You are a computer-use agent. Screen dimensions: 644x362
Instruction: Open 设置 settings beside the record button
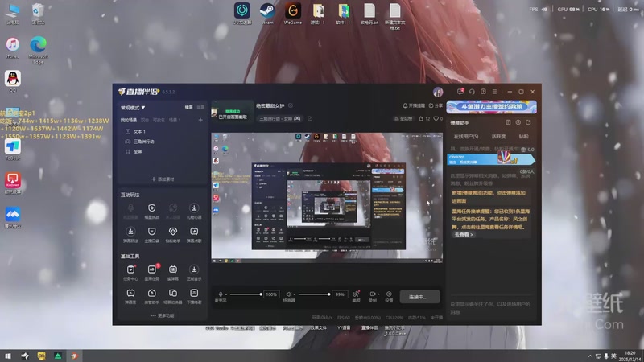pos(389,296)
